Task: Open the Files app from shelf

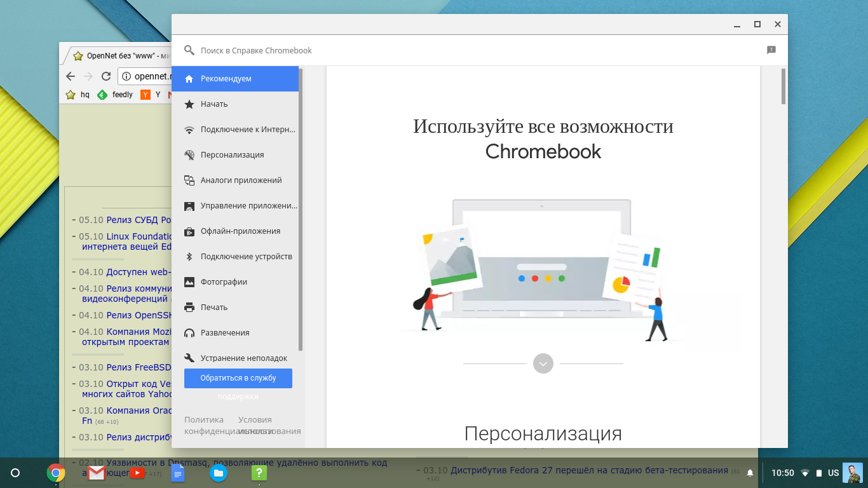Action: tap(219, 473)
